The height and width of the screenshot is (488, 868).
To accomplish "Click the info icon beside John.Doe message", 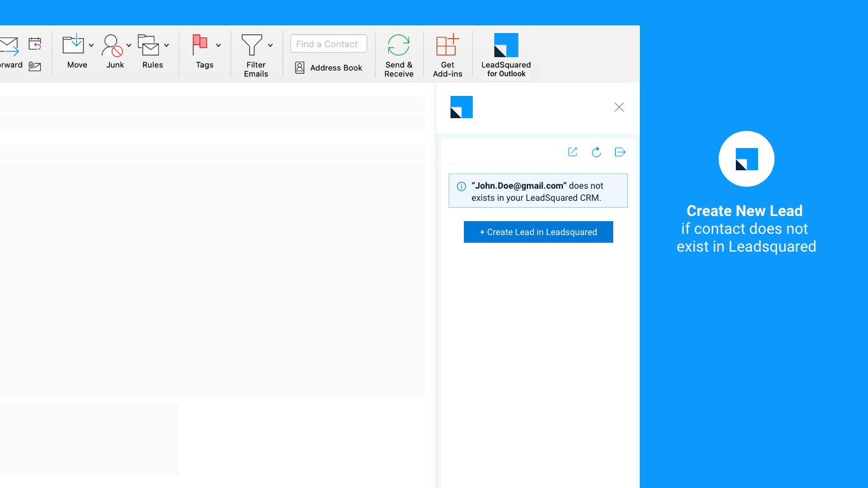I will click(x=461, y=186).
